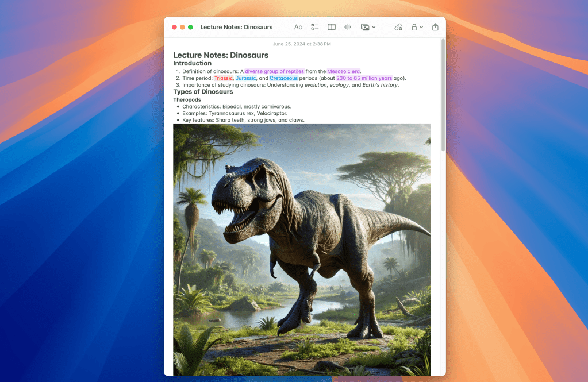Expand the photo media dropdown
588x382 pixels.
pos(374,27)
